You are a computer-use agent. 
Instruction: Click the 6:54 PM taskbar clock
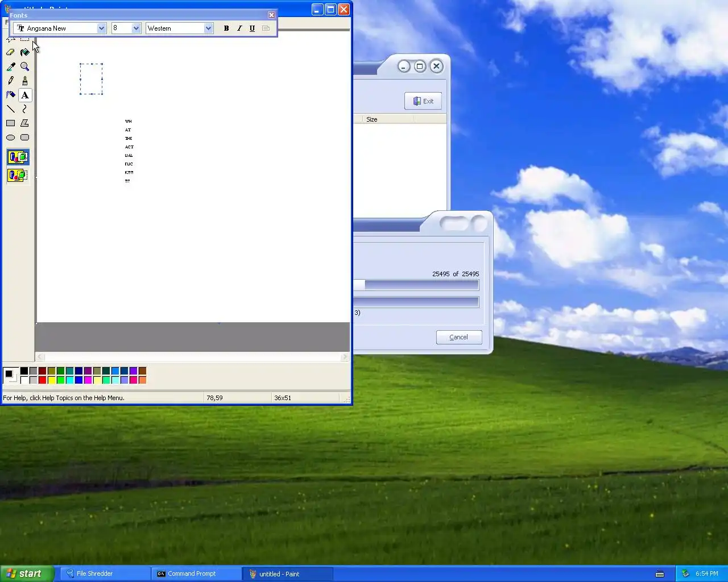coord(707,574)
